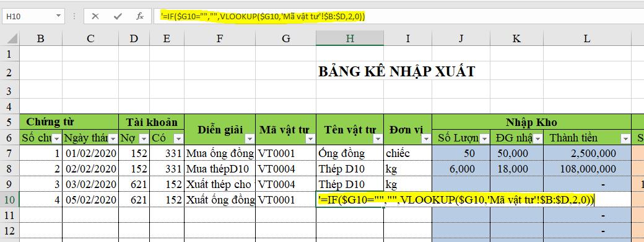Open the Diễn giải filter dropdown
Image resolution: width=644 pixels, height=242 pixels.
tap(250, 139)
